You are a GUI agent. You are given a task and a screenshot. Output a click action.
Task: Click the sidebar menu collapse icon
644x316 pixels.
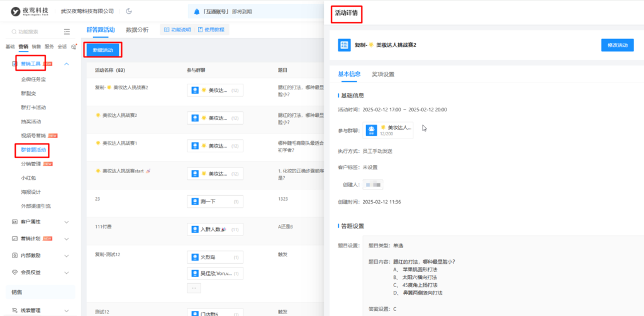click(67, 31)
